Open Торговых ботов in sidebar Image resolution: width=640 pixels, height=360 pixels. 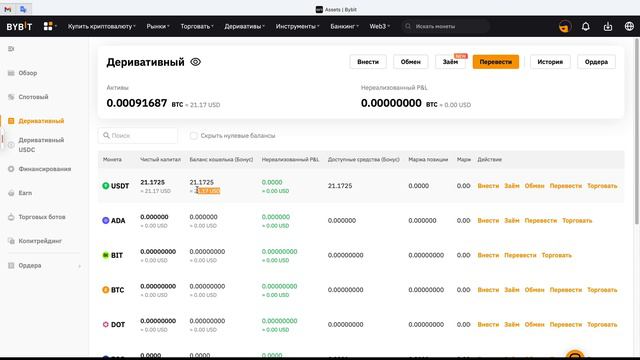pos(42,217)
